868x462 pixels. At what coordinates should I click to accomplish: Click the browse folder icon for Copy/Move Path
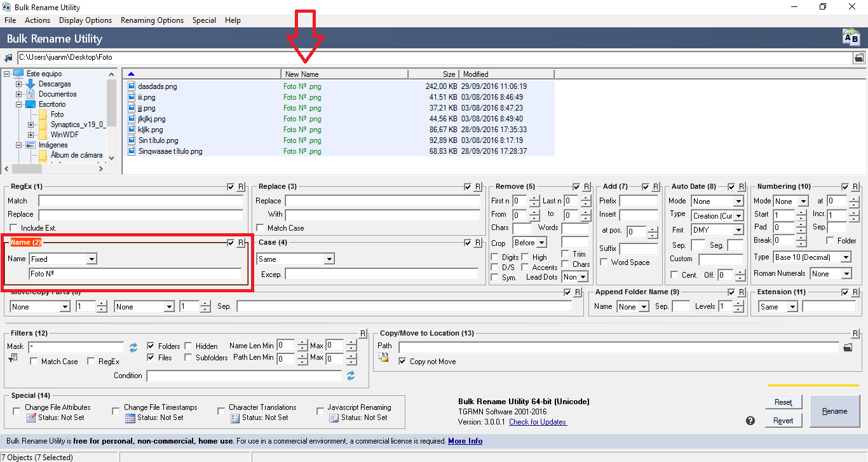[x=847, y=347]
